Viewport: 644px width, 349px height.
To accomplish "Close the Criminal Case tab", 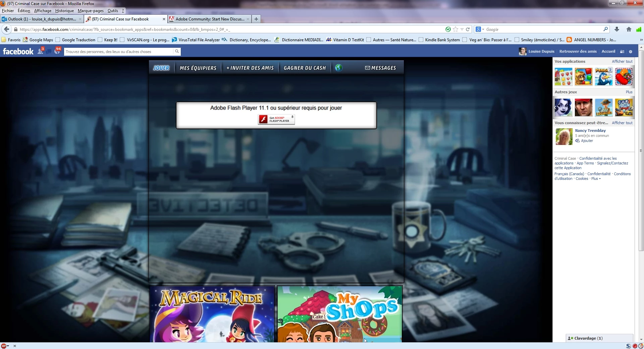I will tap(164, 19).
